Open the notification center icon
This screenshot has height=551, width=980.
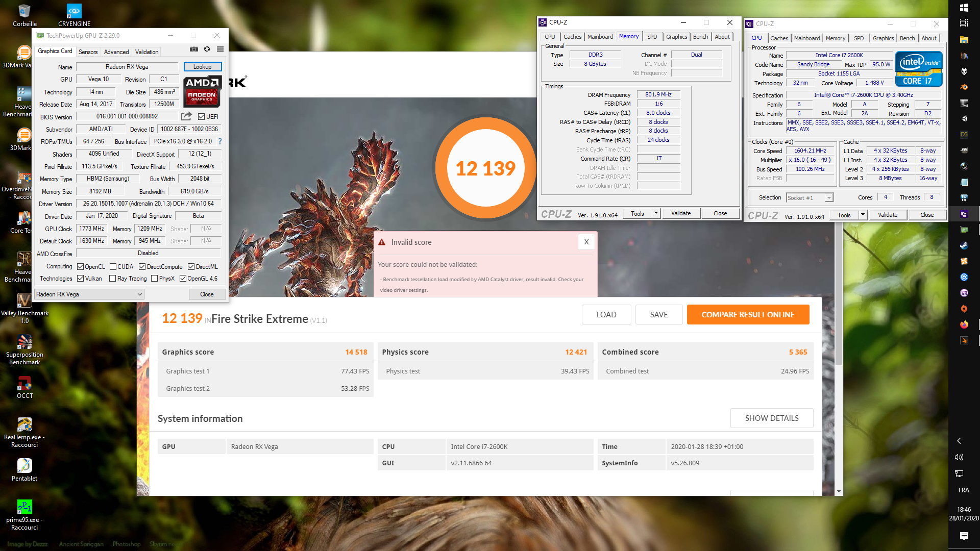(x=964, y=536)
